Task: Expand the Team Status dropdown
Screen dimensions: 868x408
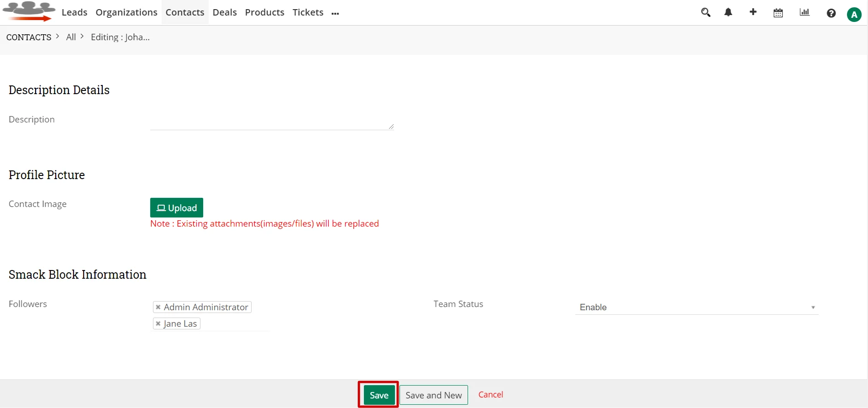Action: (696, 307)
